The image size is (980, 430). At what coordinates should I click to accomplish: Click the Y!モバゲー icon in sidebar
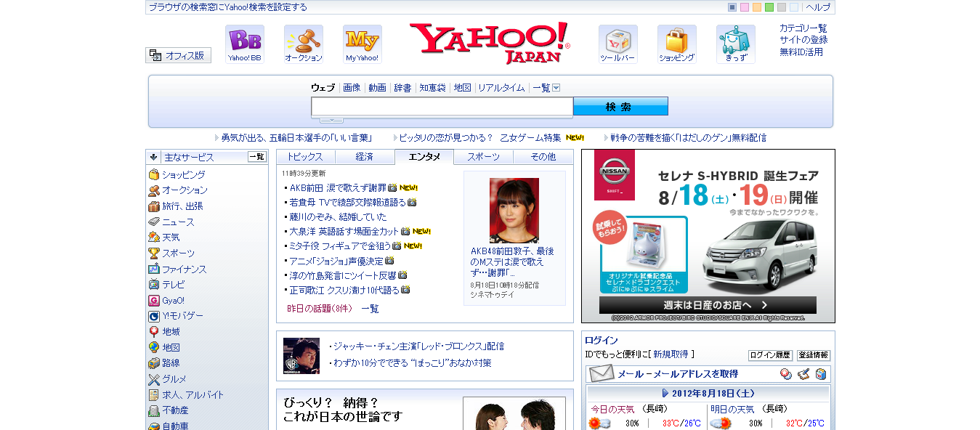pos(154,316)
